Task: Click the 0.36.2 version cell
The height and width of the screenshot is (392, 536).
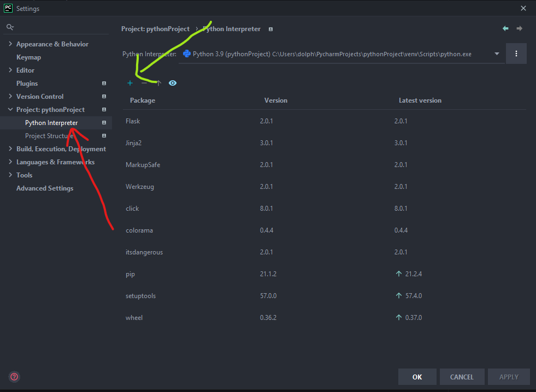Action: click(268, 318)
